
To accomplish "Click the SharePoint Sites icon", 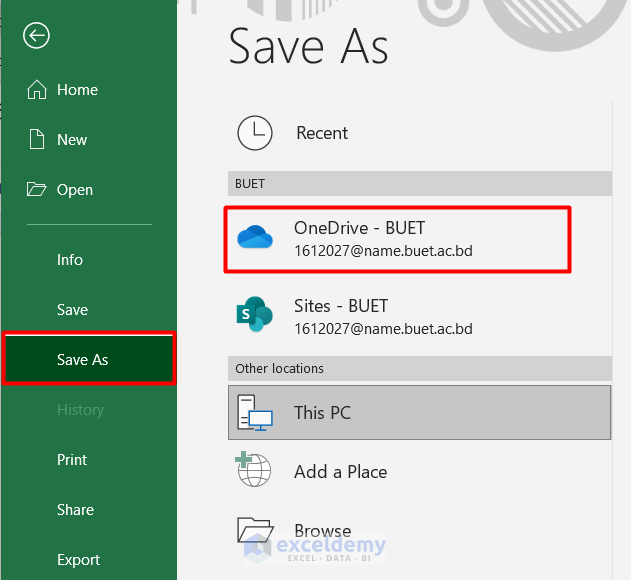I will pos(254,314).
